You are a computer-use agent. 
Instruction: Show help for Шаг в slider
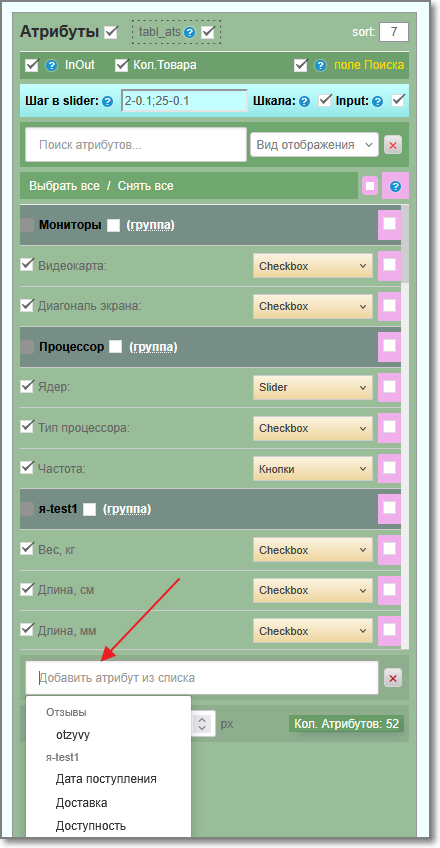(x=108, y=101)
